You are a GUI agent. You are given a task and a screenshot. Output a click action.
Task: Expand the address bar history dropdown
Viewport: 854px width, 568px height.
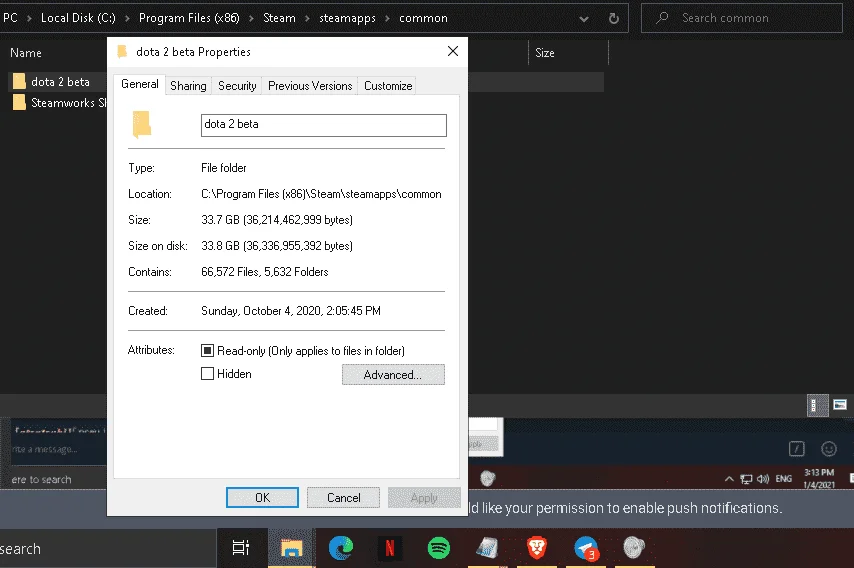[x=583, y=19]
